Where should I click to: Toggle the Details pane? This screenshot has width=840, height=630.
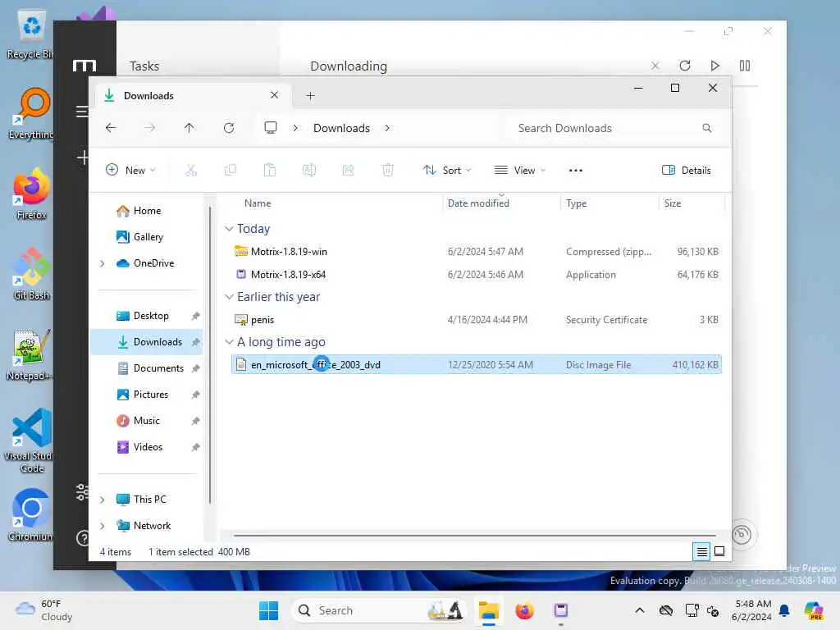pos(687,171)
